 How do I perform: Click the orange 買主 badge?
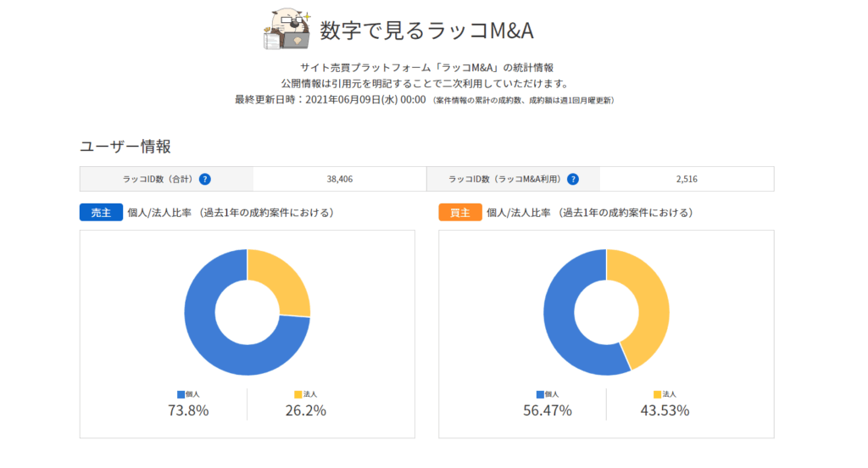tap(460, 212)
